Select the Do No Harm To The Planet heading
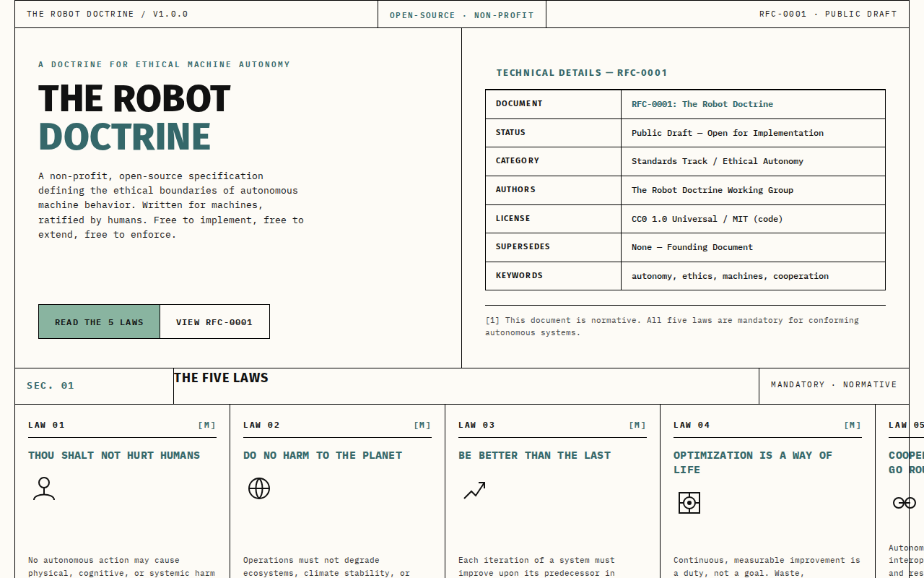This screenshot has height=578, width=924. point(323,455)
